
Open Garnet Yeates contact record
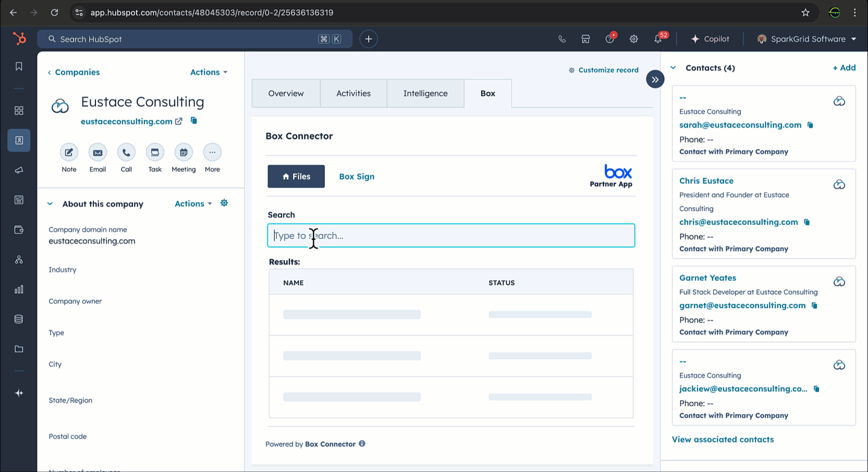(707, 278)
